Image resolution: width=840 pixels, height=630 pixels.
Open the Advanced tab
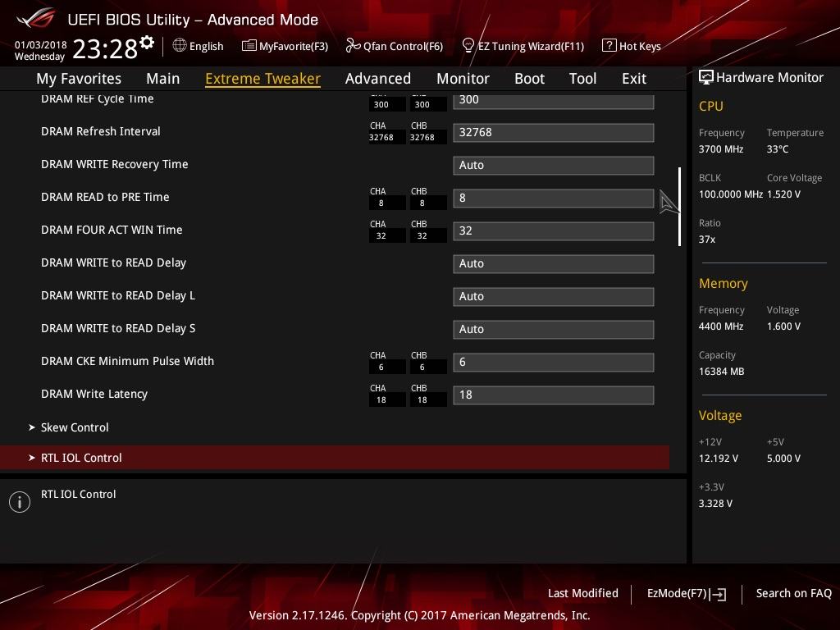pos(377,78)
